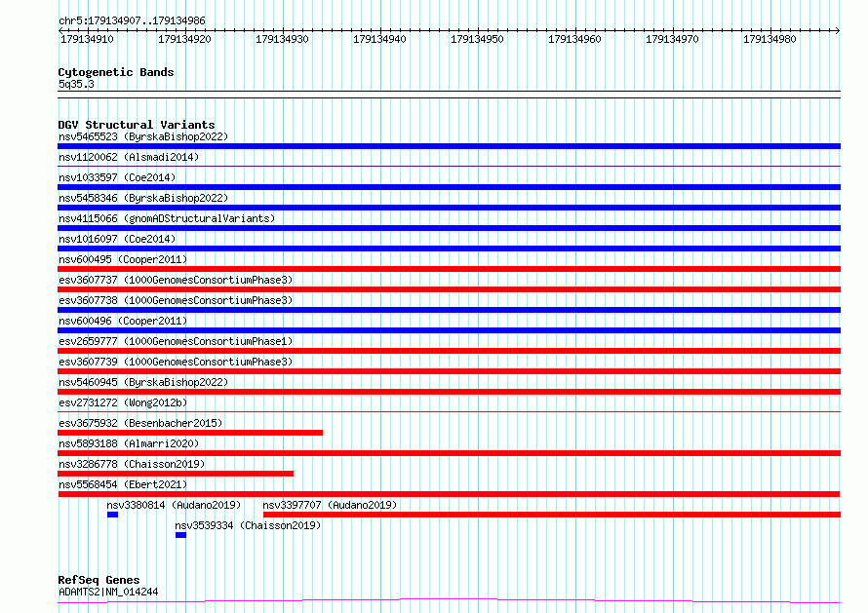The height and width of the screenshot is (613, 868).
Task: Open the nsv1033597 (Coe2014) variant label
Action: 117,177
